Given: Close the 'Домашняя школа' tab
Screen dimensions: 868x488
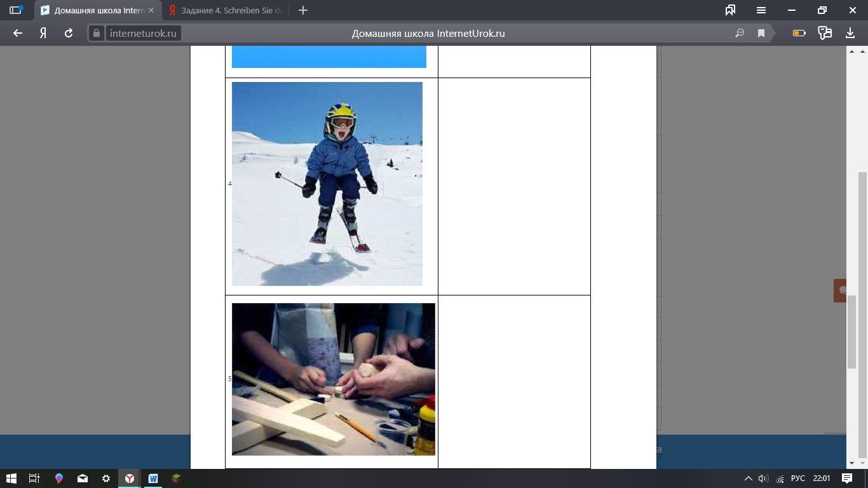Looking at the screenshot, I should click(151, 10).
